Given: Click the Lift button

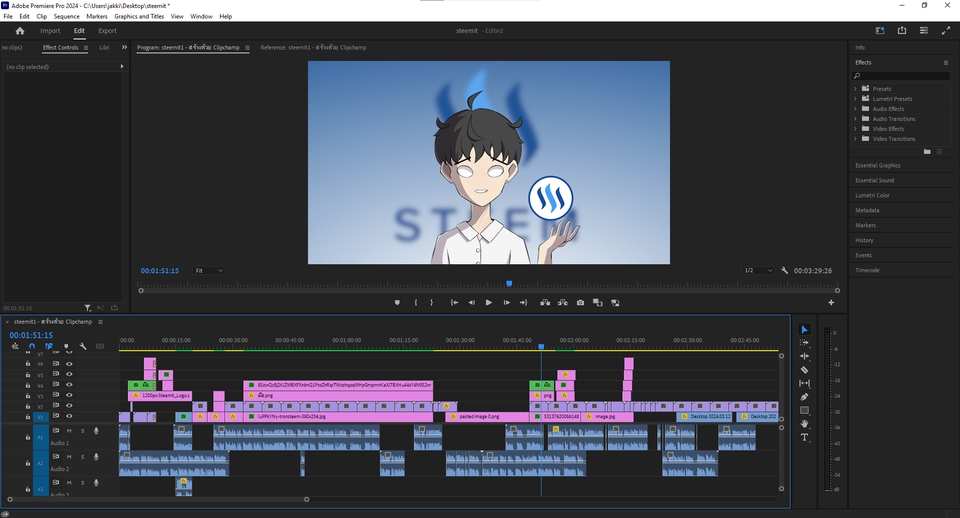Looking at the screenshot, I should [x=545, y=302].
